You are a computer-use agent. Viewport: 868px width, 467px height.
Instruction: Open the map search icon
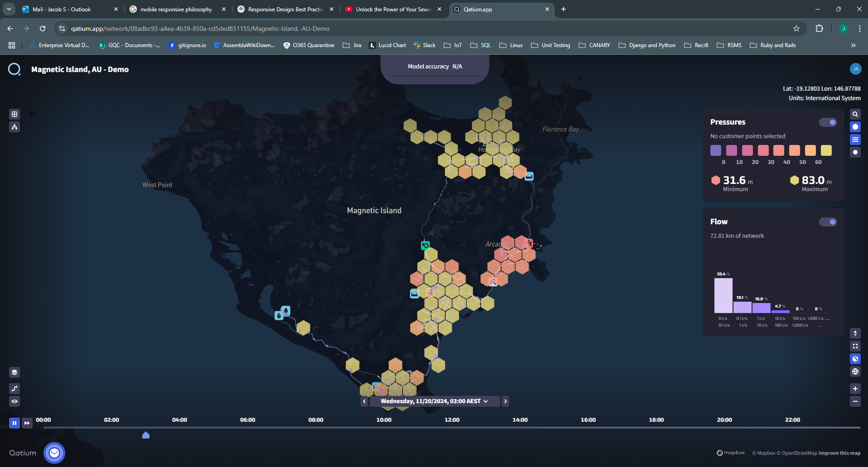pyautogui.click(x=855, y=114)
